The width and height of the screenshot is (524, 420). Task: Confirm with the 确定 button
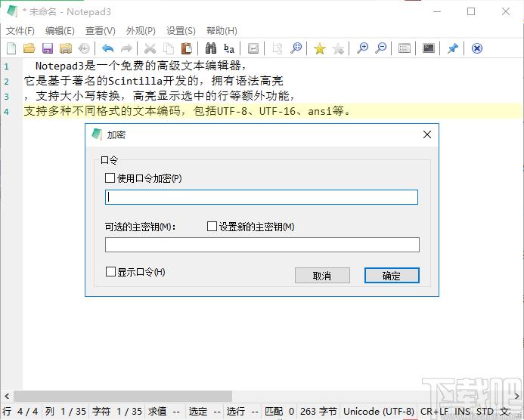coord(392,276)
